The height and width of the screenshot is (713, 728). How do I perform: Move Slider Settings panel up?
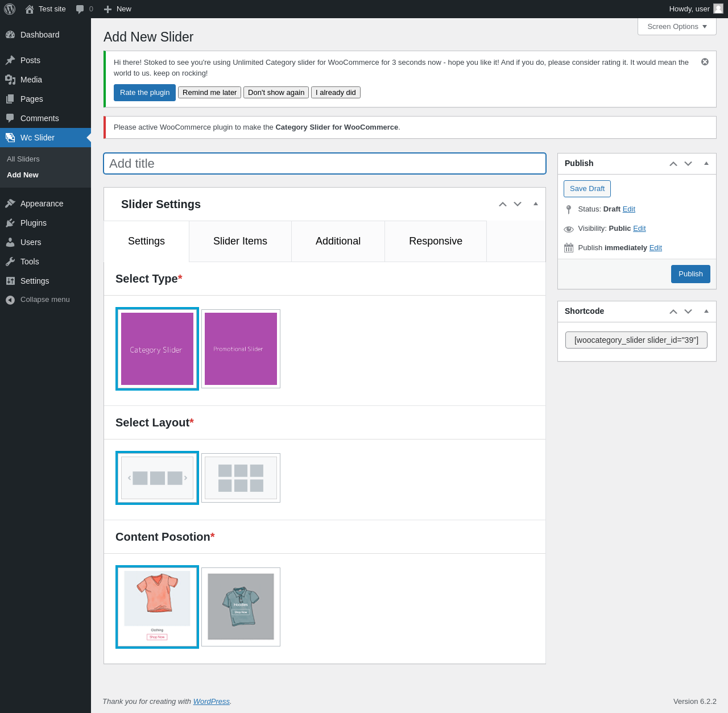[x=503, y=204]
